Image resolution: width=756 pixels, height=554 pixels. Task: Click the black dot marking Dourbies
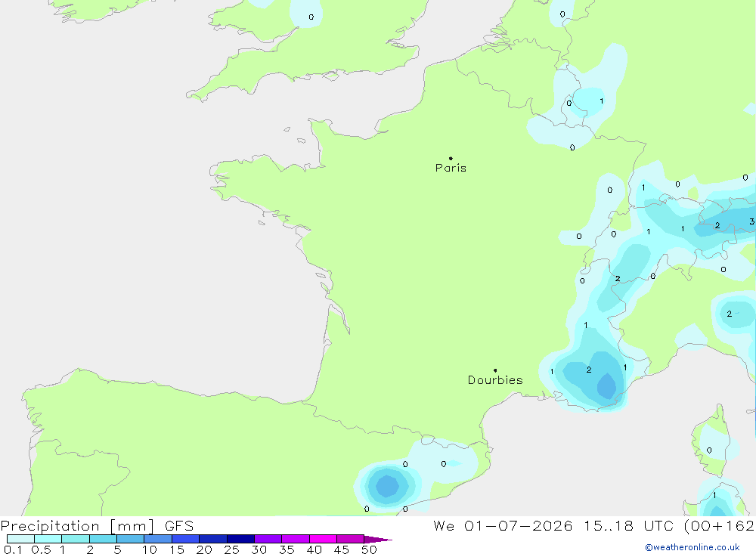point(495,370)
